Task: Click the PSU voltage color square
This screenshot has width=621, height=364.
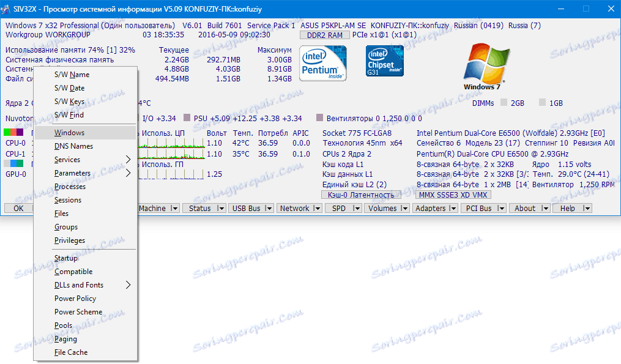Action: click(187, 117)
